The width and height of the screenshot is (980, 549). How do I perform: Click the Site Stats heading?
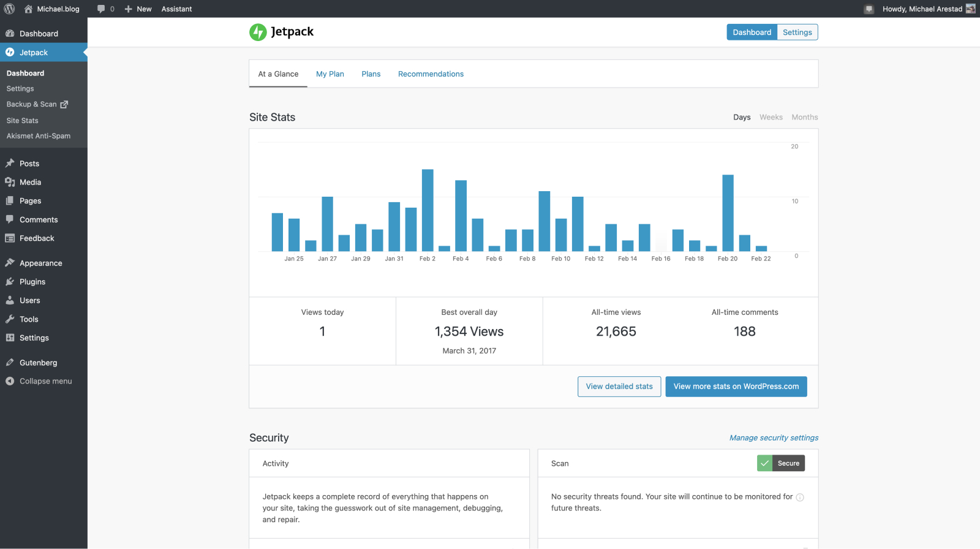click(273, 117)
